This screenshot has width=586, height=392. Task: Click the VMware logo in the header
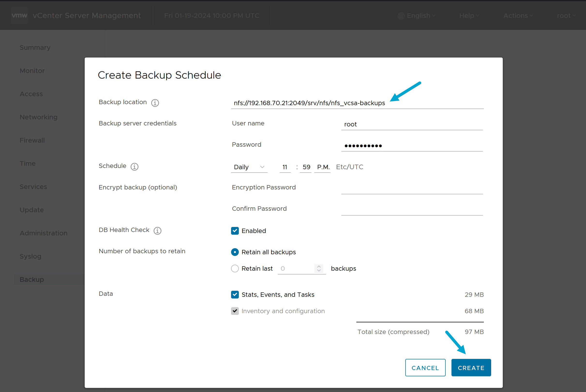pyautogui.click(x=20, y=15)
